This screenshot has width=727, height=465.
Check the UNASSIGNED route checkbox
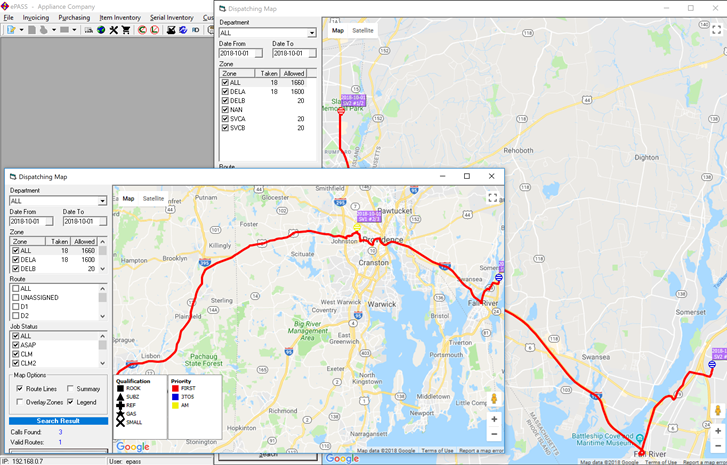(x=16, y=298)
